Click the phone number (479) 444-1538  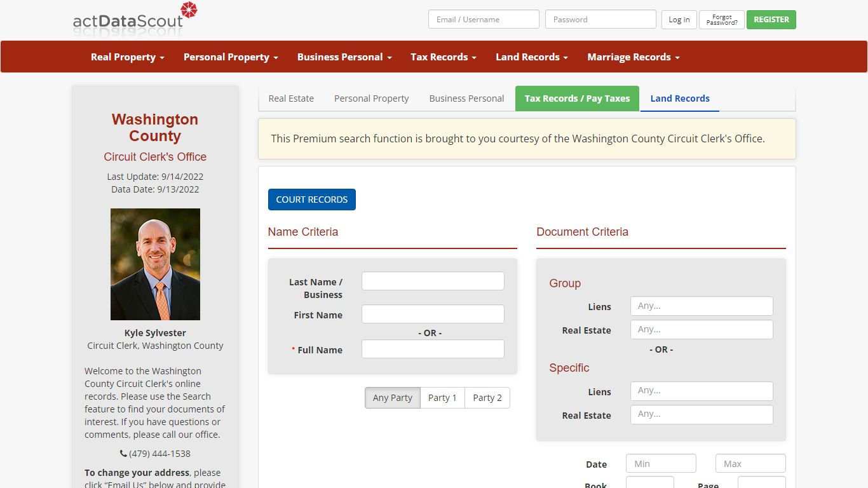[159, 454]
